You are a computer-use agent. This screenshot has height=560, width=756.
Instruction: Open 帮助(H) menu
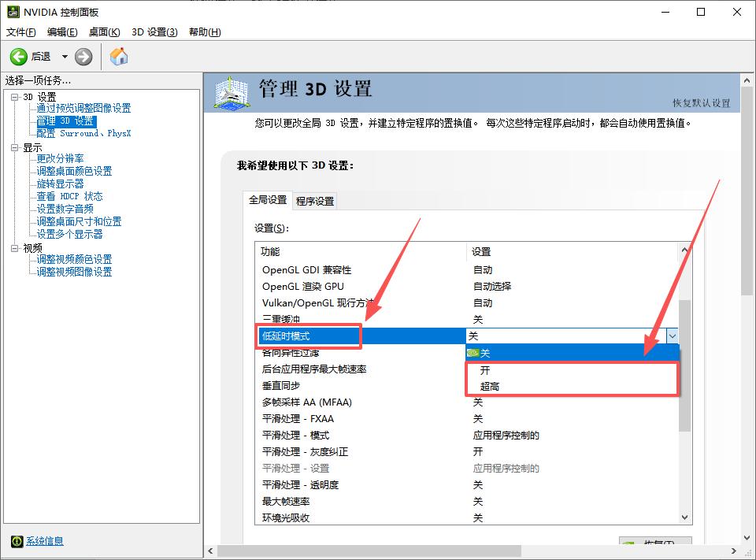click(x=205, y=32)
